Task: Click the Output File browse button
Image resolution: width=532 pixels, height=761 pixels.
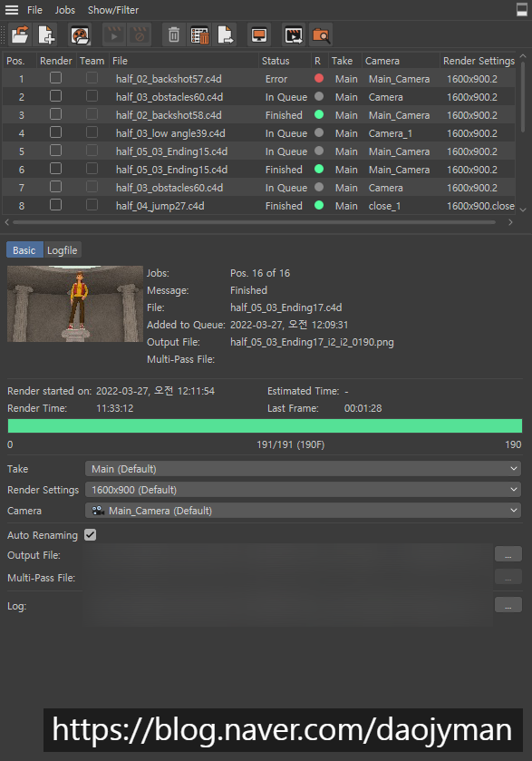Action: tap(508, 554)
